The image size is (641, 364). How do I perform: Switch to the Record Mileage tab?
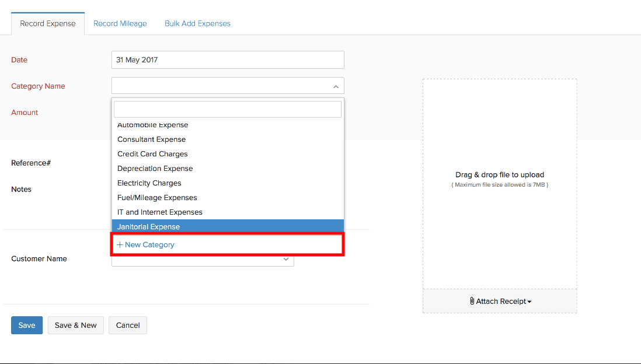120,23
